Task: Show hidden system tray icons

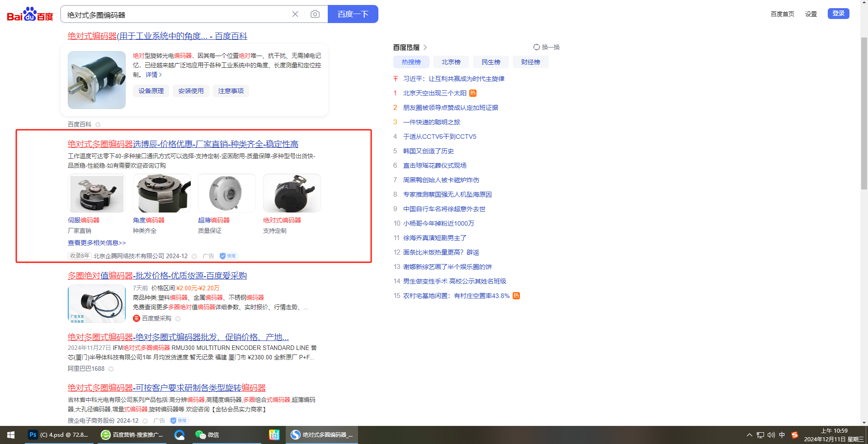Action: (x=750, y=435)
